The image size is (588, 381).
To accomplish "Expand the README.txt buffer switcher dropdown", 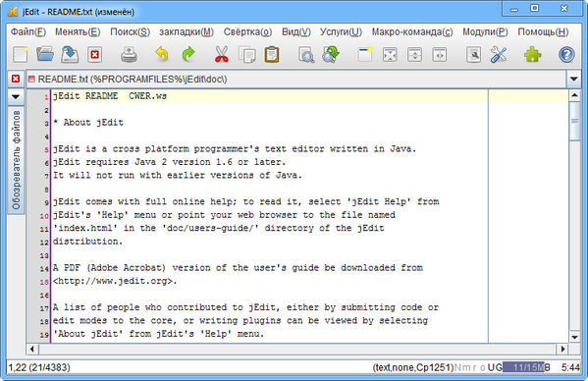I will (x=573, y=80).
